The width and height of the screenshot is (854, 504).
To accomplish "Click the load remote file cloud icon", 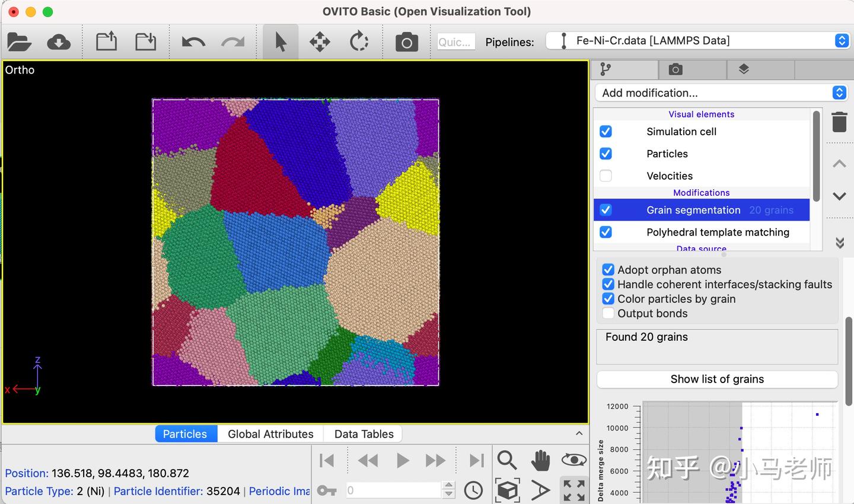I will [59, 42].
